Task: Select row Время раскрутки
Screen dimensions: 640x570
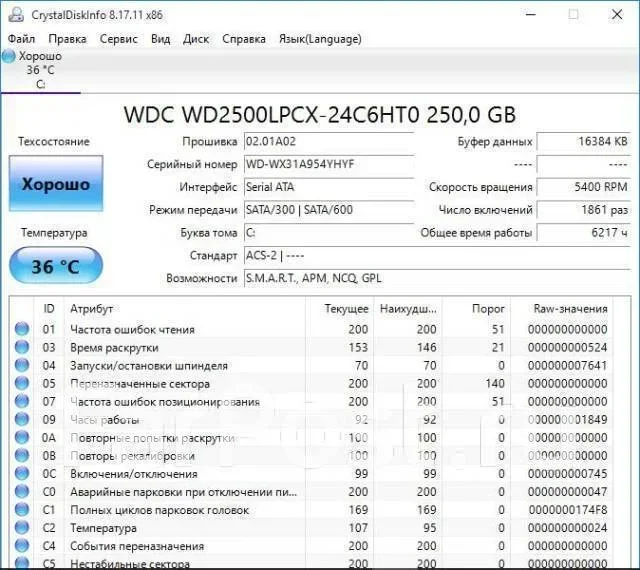Action: point(311,347)
